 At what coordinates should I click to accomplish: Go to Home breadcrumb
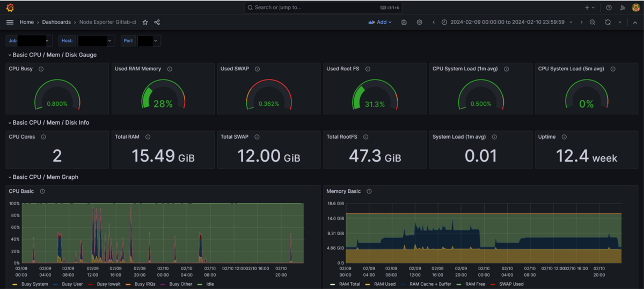click(27, 22)
